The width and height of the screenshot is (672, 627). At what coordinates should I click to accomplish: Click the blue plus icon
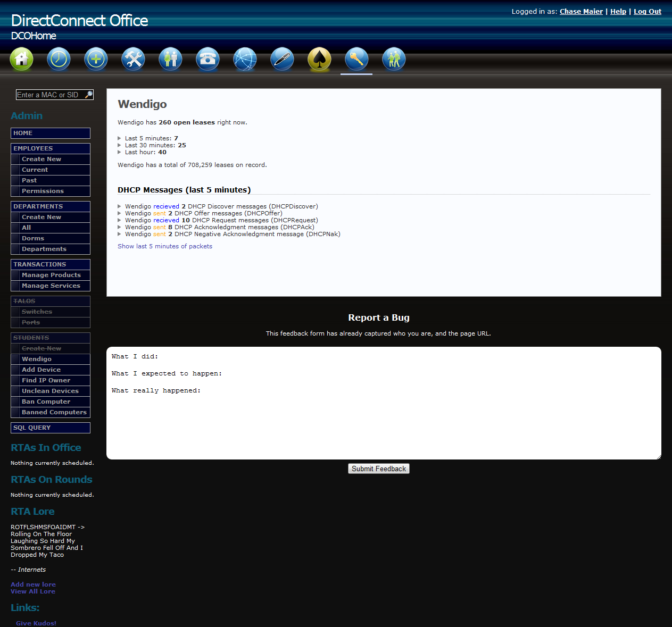tap(96, 59)
